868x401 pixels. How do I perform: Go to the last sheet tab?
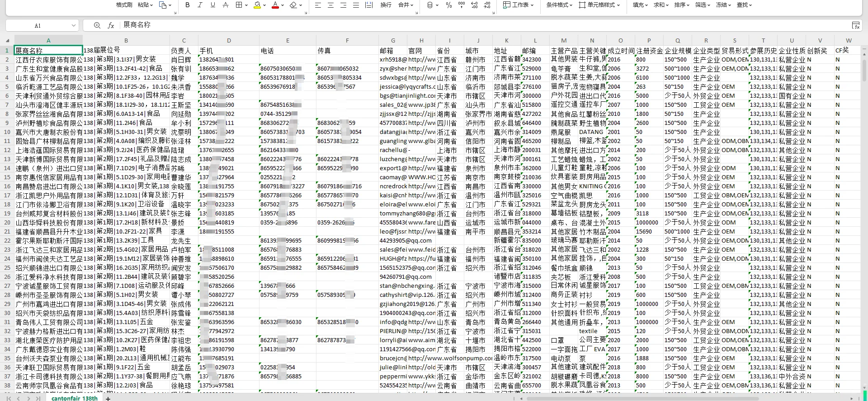point(38,398)
